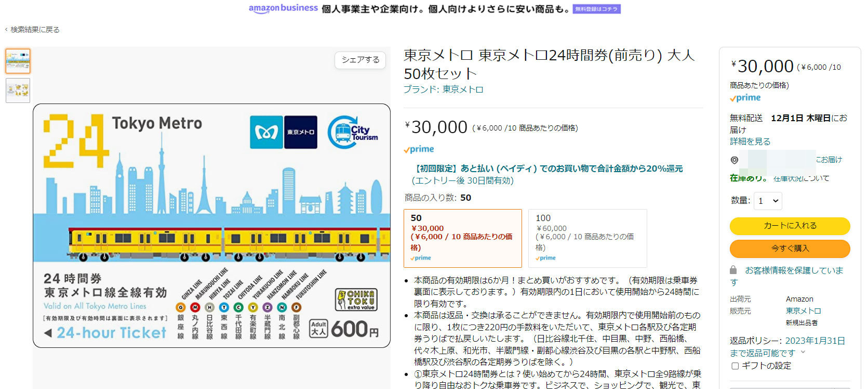Viewport: 868px width, 389px height.
Task: Click the シェアする share button
Action: (360, 60)
